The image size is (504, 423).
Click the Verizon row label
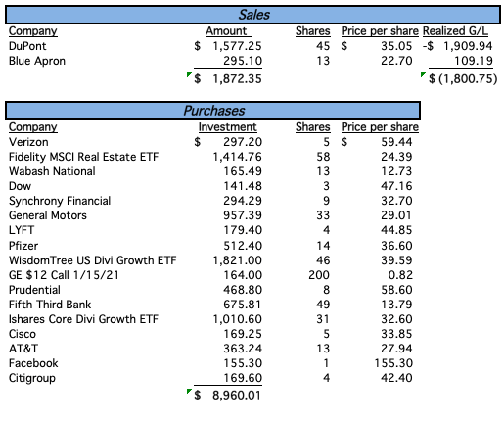tap(28, 142)
